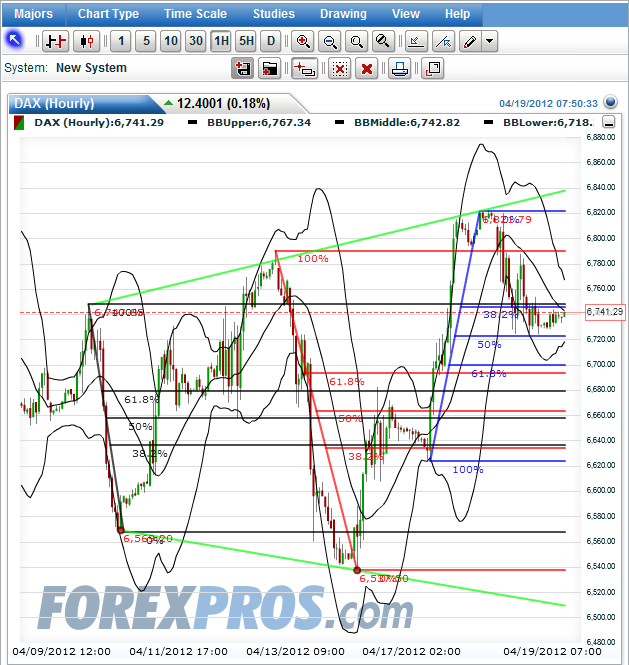Click the 12.4001 (0.18%) price change
This screenshot has height=665, width=629.
(223, 103)
